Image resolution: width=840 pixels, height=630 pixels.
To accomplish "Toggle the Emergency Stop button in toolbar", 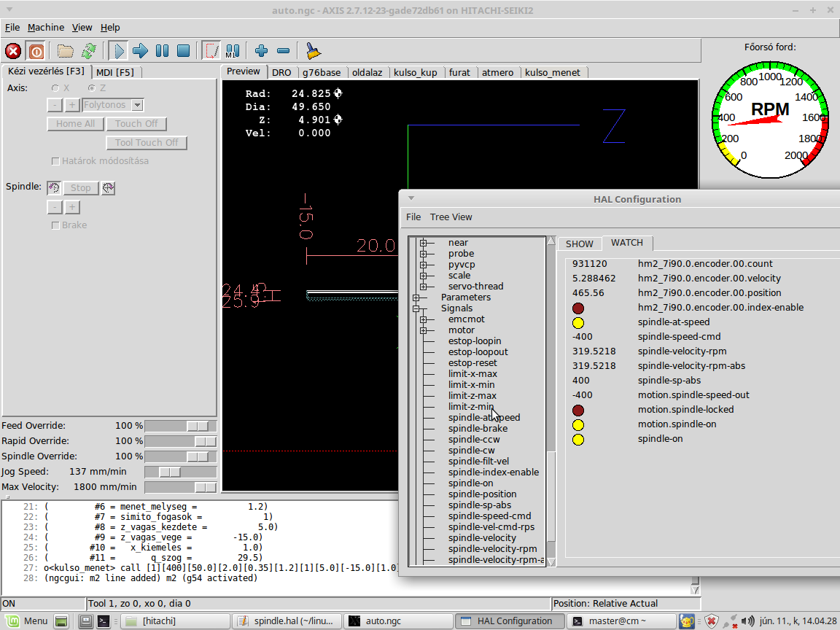I will pos(13,51).
